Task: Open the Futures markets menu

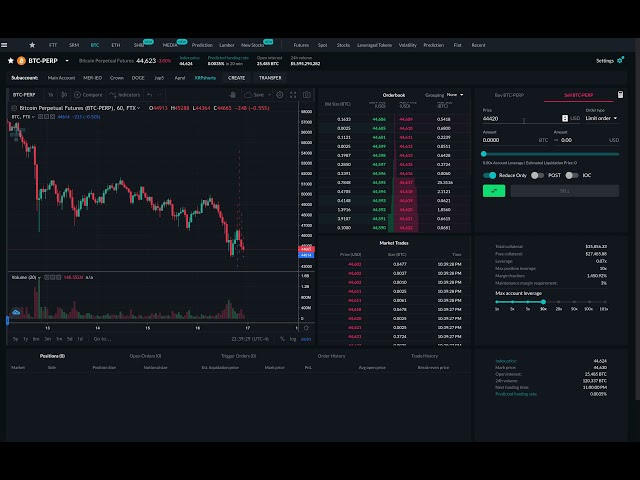Action: click(301, 45)
